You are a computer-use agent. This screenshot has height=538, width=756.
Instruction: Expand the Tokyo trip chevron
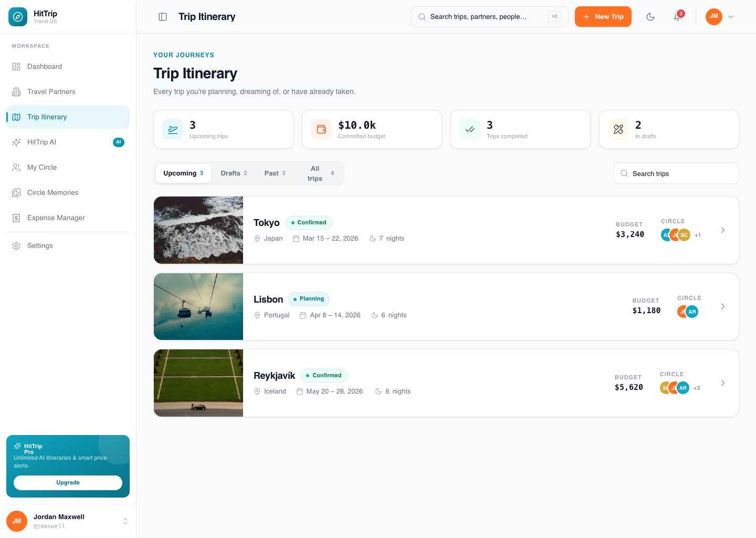(723, 230)
